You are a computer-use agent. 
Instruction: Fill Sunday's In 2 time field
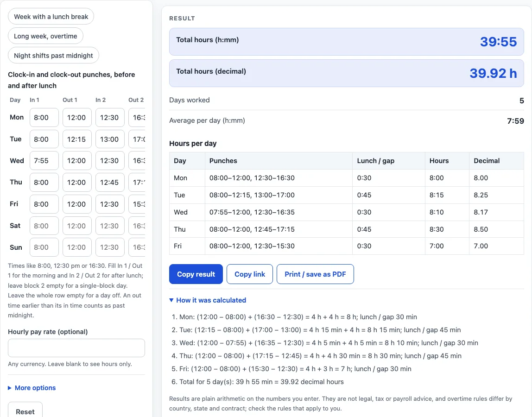click(x=110, y=247)
